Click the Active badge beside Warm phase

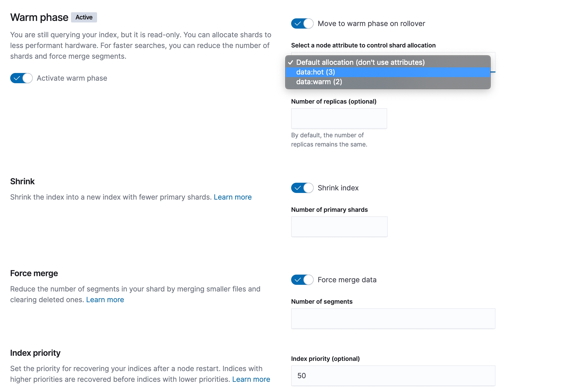84,17
